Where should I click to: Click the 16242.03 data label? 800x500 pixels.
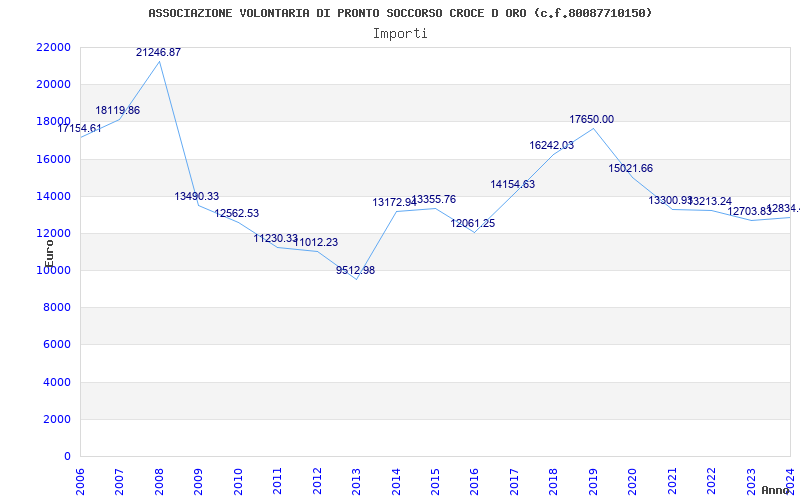(552, 145)
